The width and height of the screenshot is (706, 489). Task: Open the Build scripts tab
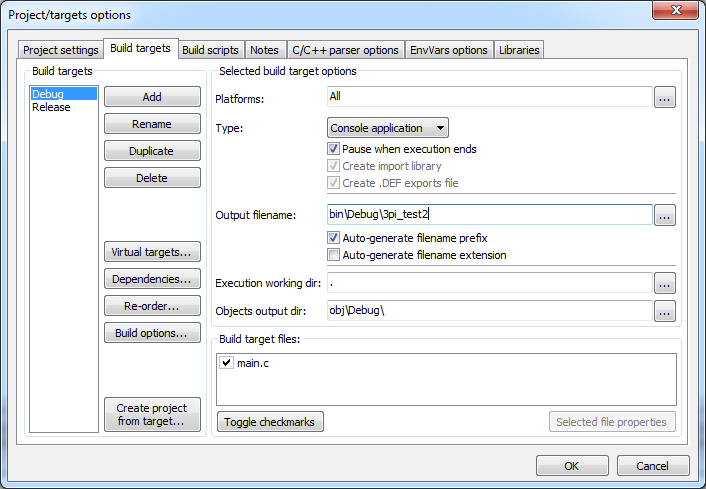coord(210,50)
